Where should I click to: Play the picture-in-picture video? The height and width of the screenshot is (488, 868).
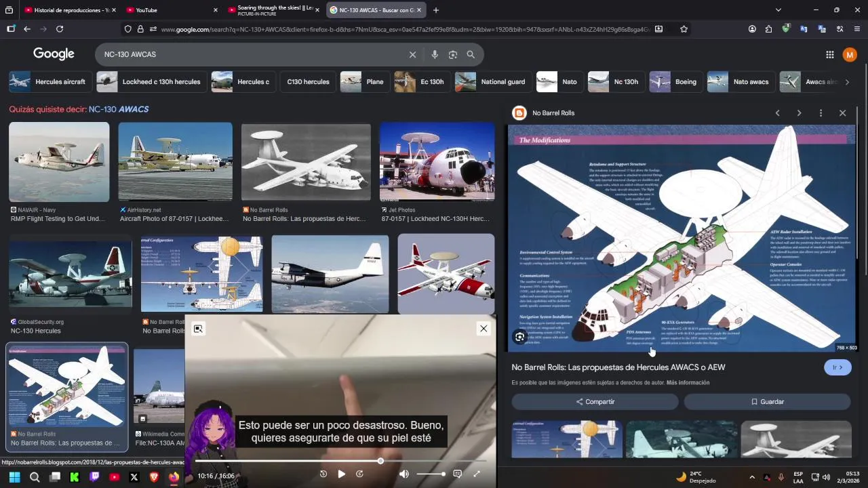click(341, 474)
